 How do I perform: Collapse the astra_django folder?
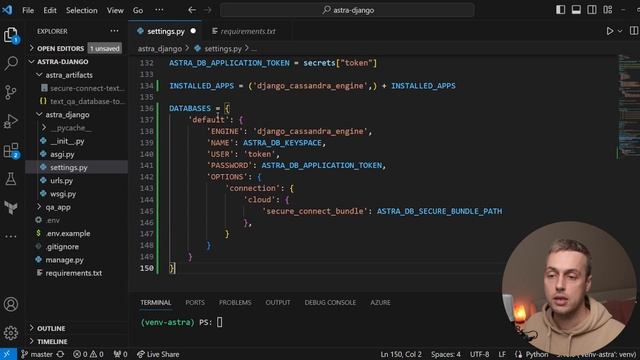[x=77, y=115]
